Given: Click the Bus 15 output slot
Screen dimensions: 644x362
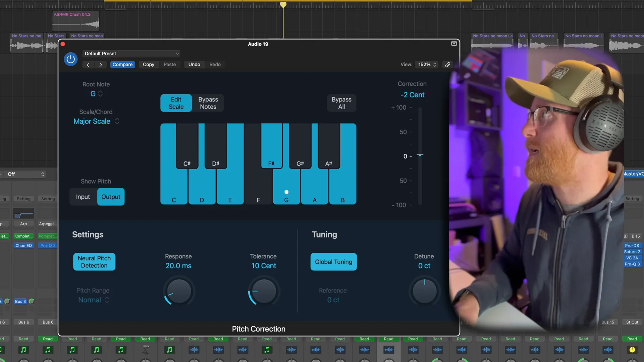Looking at the screenshot, I should 607,322.
